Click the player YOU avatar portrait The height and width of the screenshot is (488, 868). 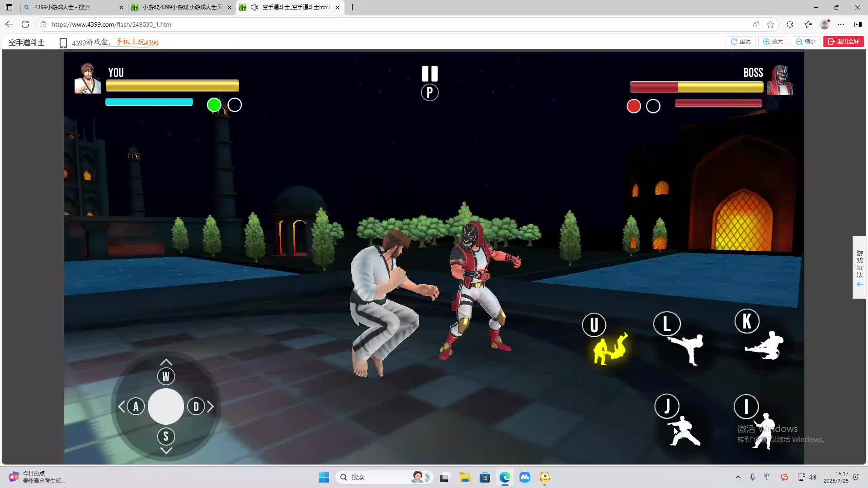click(88, 79)
